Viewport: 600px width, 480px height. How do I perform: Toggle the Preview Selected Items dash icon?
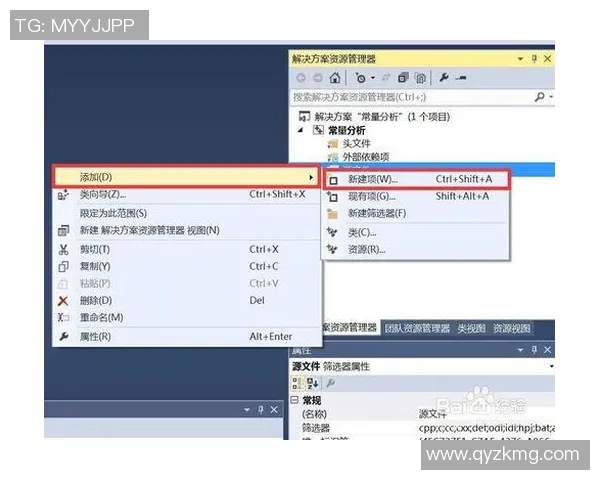(x=461, y=78)
